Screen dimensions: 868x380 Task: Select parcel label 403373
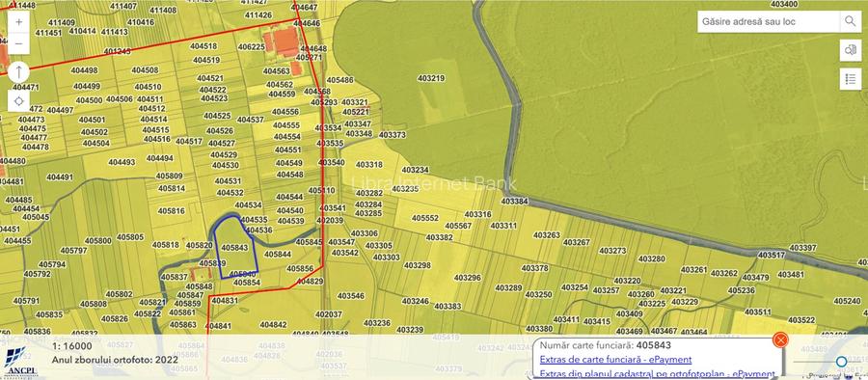[x=392, y=135]
